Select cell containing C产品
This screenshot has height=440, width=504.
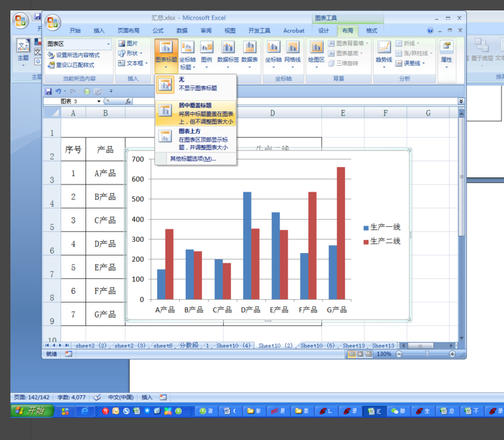105,220
